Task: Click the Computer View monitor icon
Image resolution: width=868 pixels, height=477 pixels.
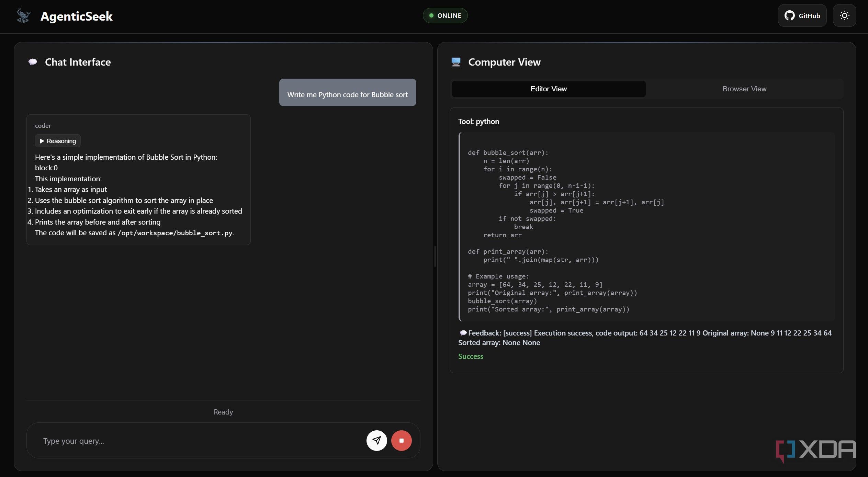Action: click(x=456, y=62)
